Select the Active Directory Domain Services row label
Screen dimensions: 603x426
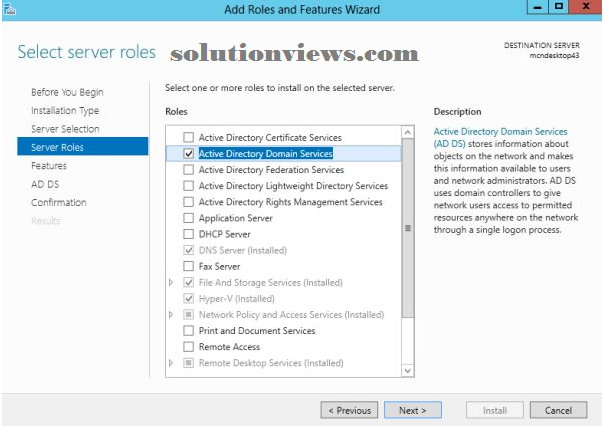[x=265, y=153]
